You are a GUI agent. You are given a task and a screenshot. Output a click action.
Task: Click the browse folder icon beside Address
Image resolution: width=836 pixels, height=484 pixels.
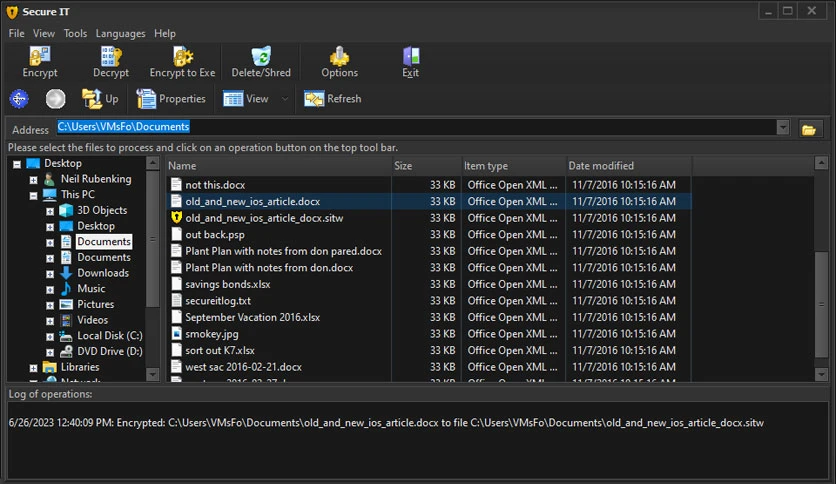809,130
